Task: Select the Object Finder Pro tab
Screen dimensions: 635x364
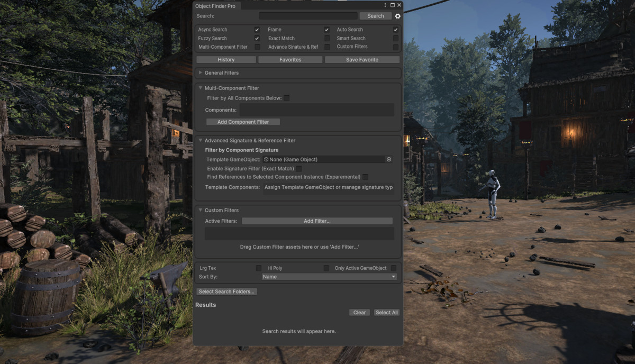Action: [x=216, y=5]
